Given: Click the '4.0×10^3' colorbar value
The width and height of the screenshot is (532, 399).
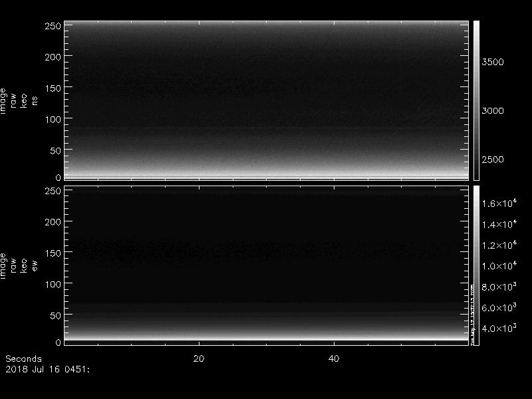Looking at the screenshot, I should pyautogui.click(x=499, y=328).
